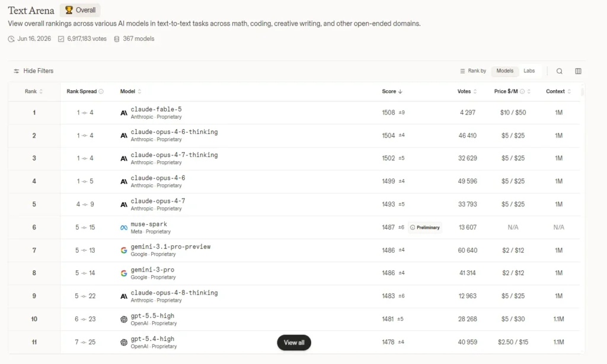This screenshot has width=607, height=364.
Task: Click the search magnifier icon
Action: 560,71
